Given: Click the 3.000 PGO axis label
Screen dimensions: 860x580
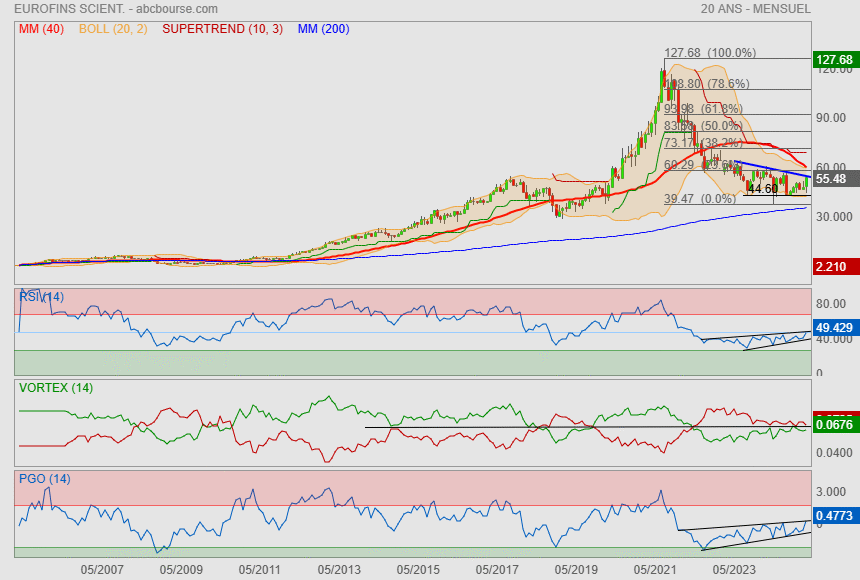Looking at the screenshot, I should [x=831, y=492].
